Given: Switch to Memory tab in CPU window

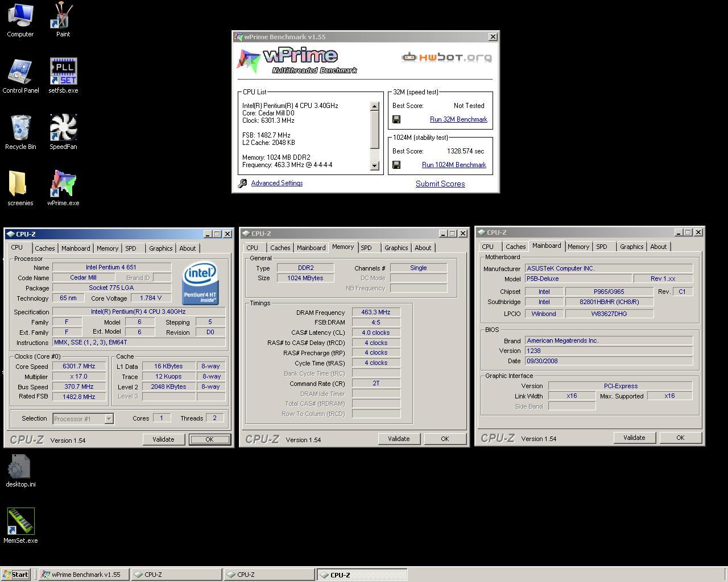Looking at the screenshot, I should tap(107, 248).
